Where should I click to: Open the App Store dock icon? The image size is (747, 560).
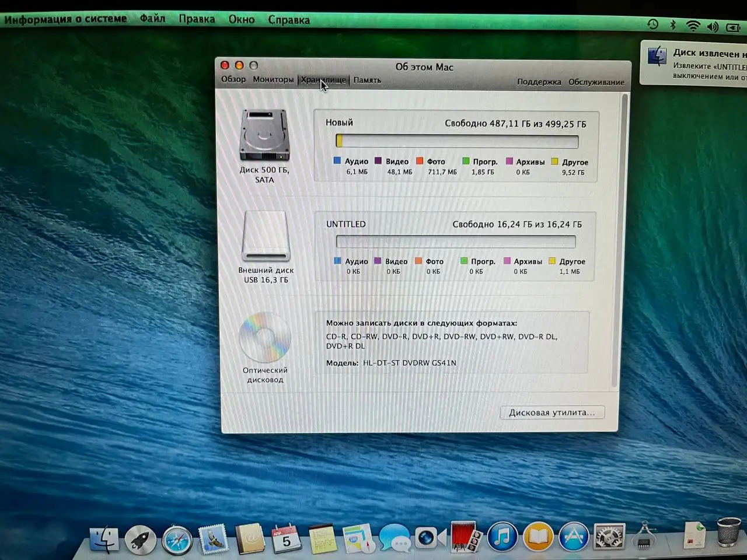click(x=573, y=537)
